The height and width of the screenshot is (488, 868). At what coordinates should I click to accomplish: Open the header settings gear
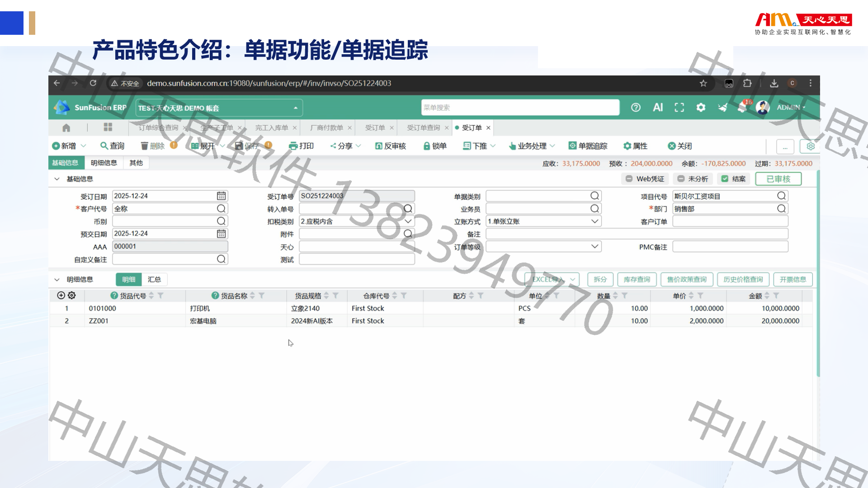click(x=701, y=108)
